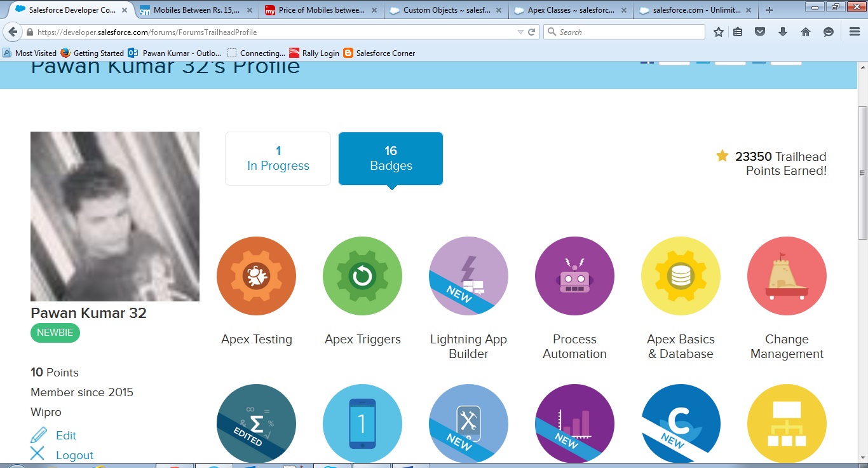Screen dimensions: 868x468
Task: Open the Getting Started bookmark
Action: [92, 53]
